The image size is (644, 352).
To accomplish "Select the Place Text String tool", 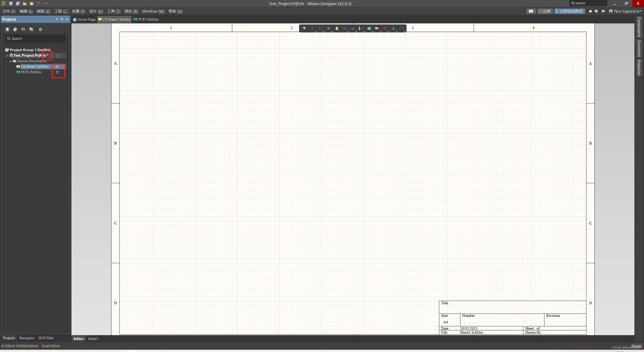I will pos(393,28).
